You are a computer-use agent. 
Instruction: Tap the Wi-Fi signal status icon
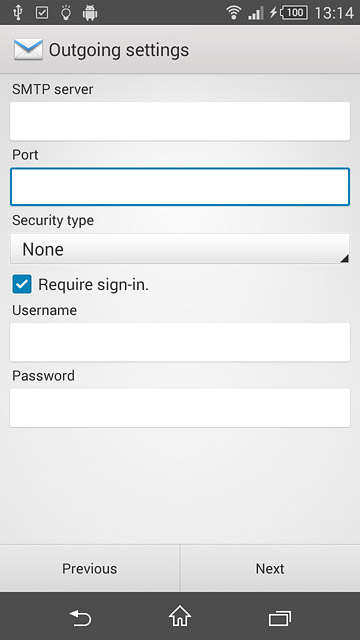(233, 13)
